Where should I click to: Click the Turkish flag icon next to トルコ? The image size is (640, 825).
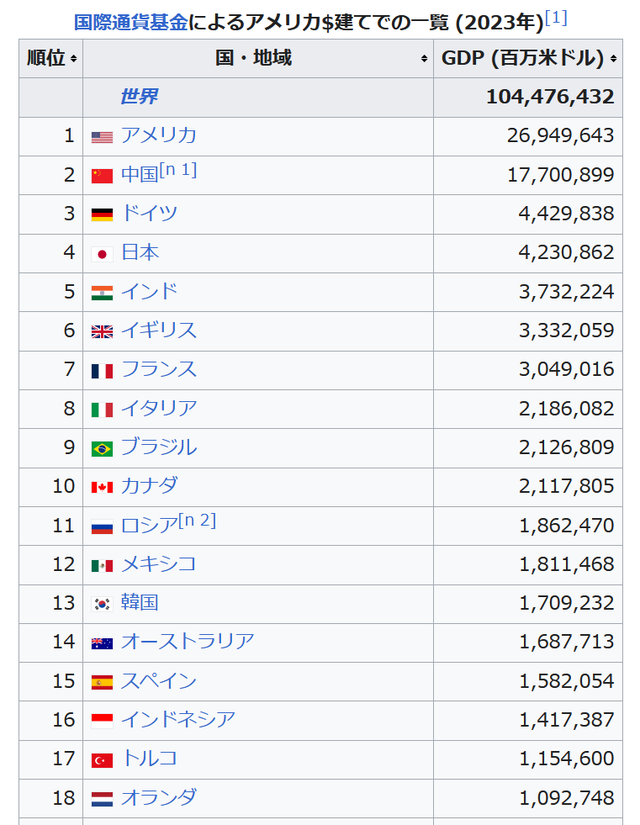(x=101, y=759)
